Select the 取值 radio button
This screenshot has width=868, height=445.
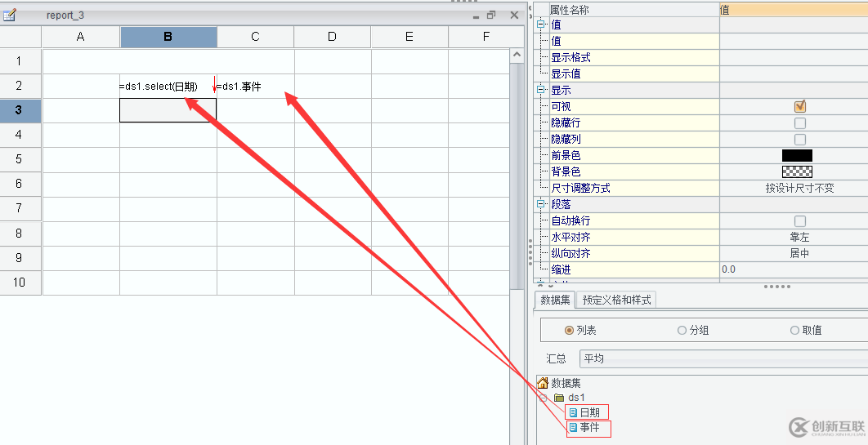pos(794,330)
